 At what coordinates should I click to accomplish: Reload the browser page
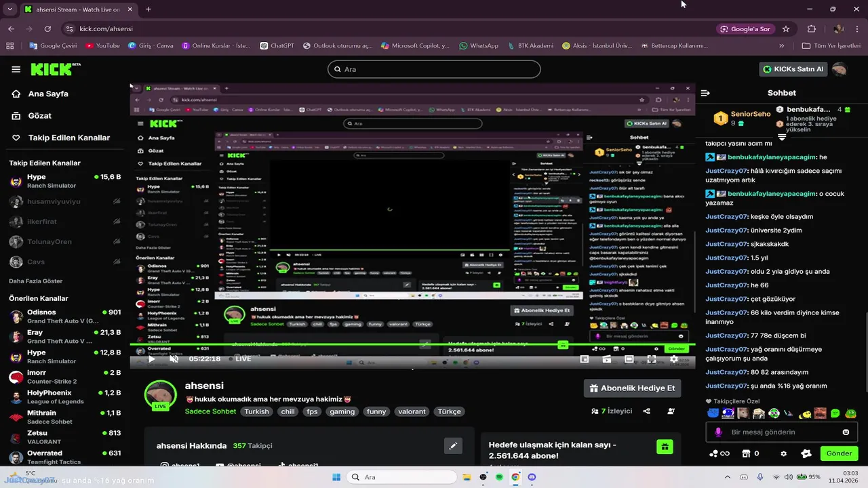pos(47,29)
